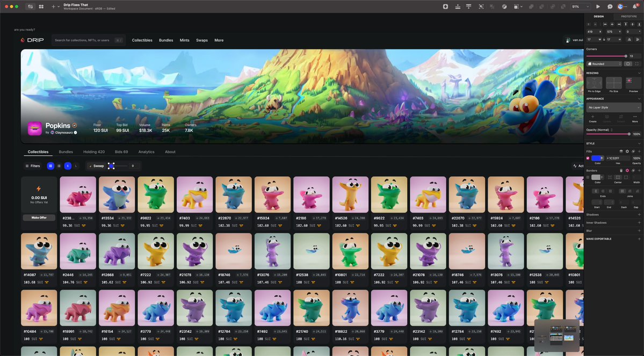Image resolution: width=644 pixels, height=356 pixels.
Task: Open the Rounded corner style dropdown
Action: point(604,64)
